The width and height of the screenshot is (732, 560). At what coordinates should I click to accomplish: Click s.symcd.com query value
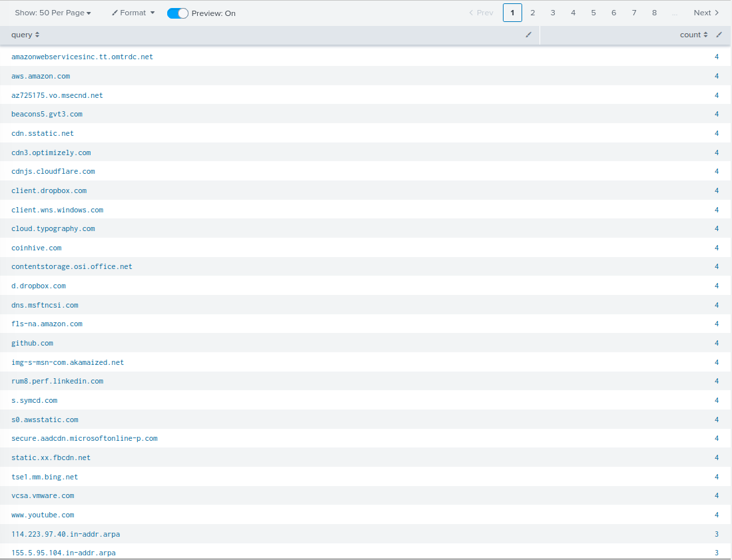[34, 400]
